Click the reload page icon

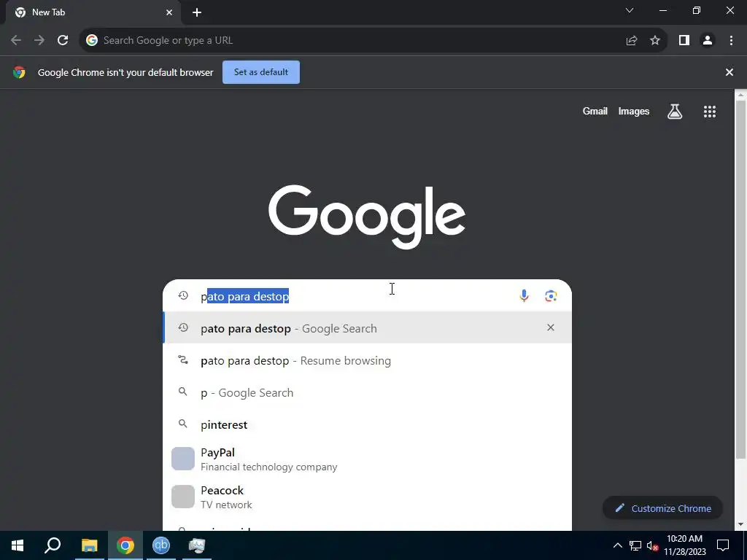pos(63,41)
